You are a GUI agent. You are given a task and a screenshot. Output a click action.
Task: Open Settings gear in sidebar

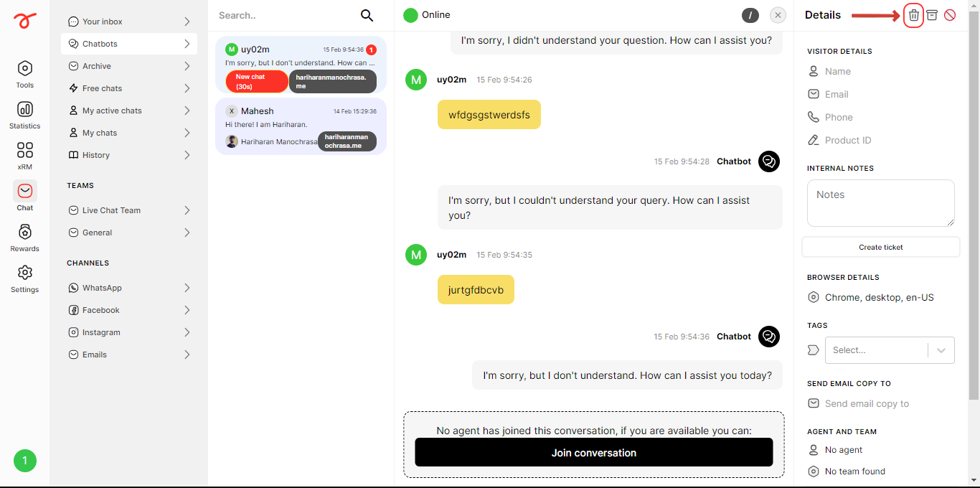click(x=25, y=278)
